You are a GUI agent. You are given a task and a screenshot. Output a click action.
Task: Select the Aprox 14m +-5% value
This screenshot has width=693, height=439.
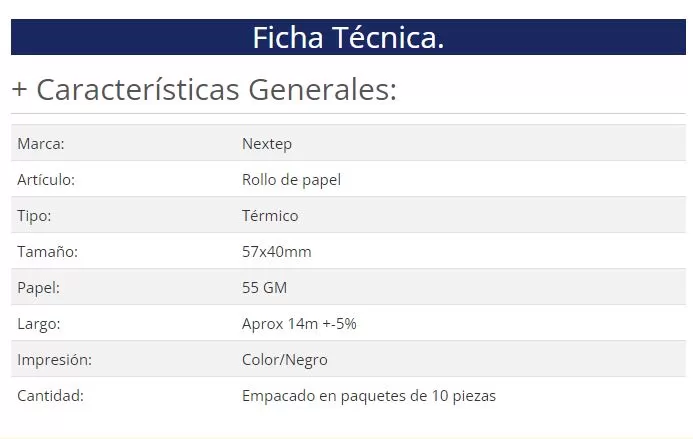(299, 324)
